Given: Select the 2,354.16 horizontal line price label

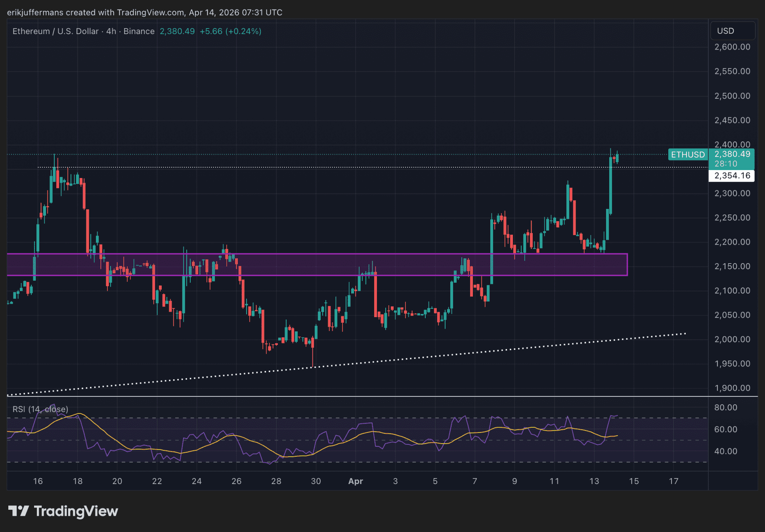Looking at the screenshot, I should [732, 176].
